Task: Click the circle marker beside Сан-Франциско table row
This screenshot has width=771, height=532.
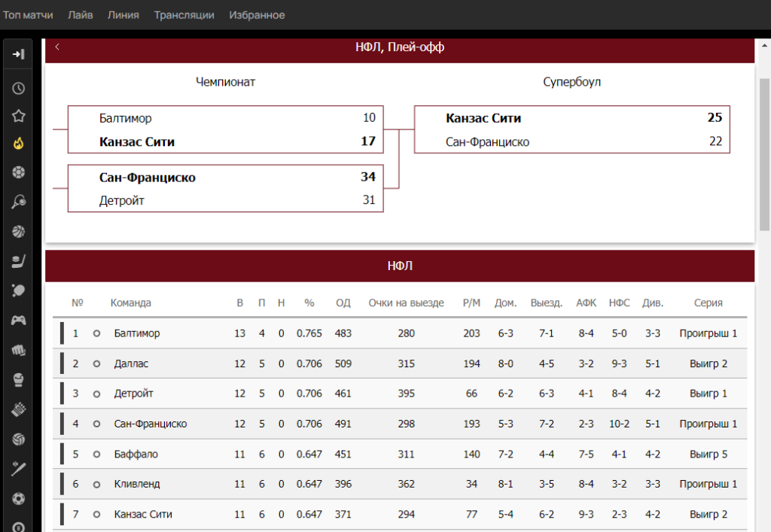Action: click(x=96, y=424)
